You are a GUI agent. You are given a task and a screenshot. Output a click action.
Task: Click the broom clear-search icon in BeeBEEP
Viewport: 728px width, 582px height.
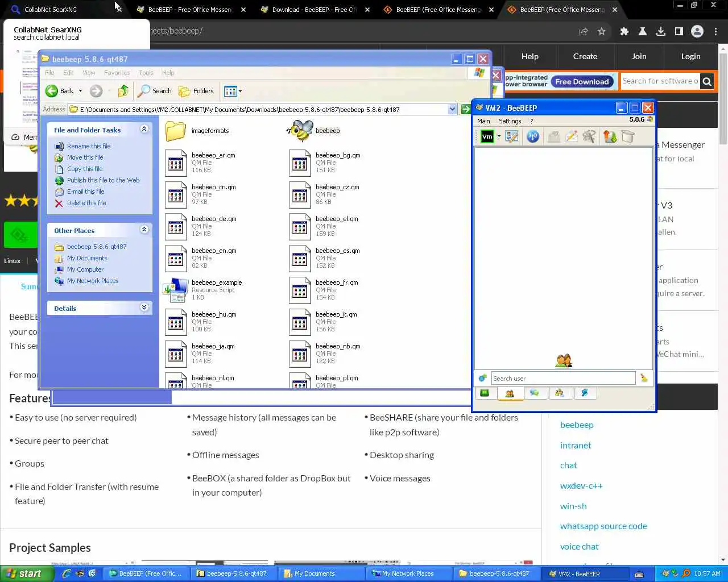644,378
